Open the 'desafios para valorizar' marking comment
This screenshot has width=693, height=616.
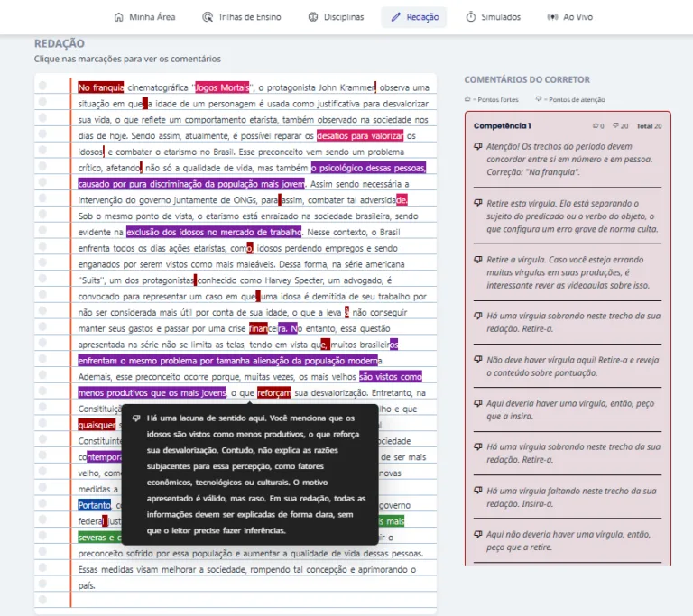(x=360, y=135)
